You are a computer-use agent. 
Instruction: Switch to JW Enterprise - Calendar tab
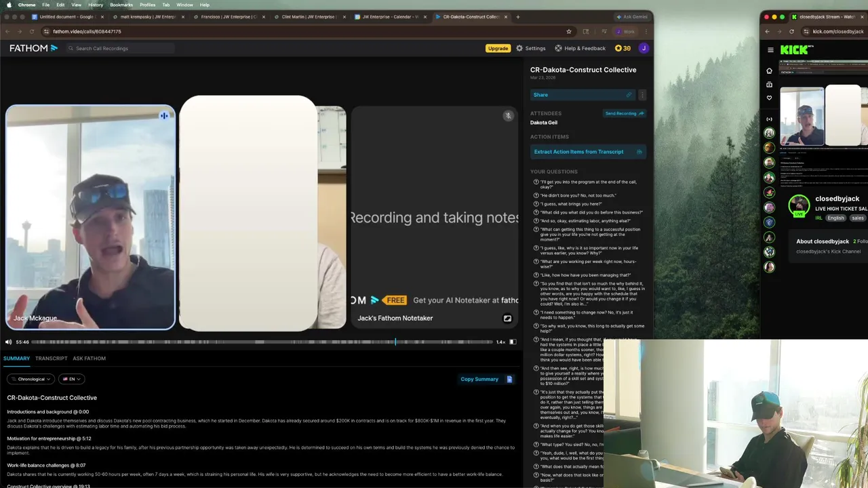click(390, 16)
